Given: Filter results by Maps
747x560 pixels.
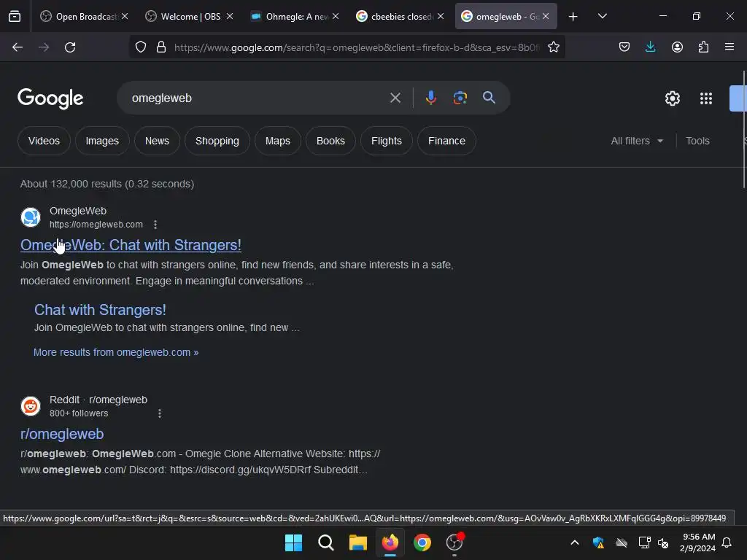Looking at the screenshot, I should click(x=278, y=141).
